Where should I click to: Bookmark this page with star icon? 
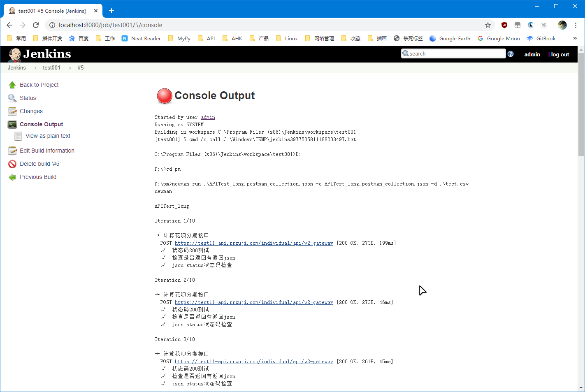[x=488, y=25]
